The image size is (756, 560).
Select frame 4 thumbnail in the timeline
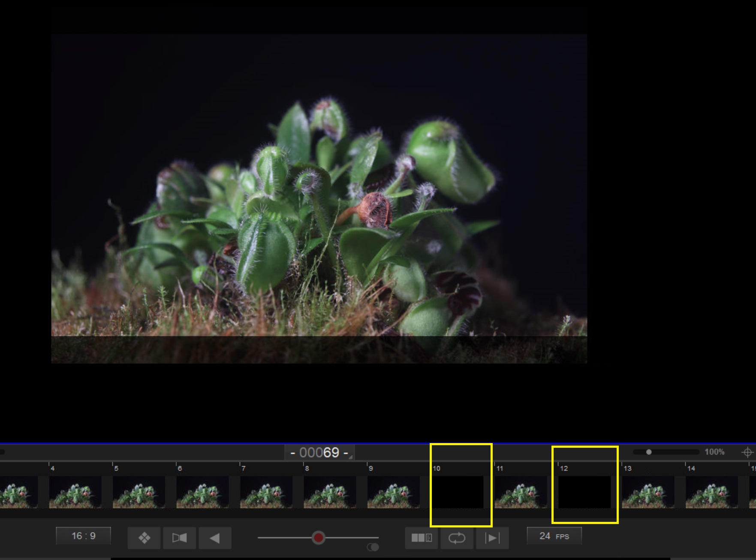(x=75, y=492)
